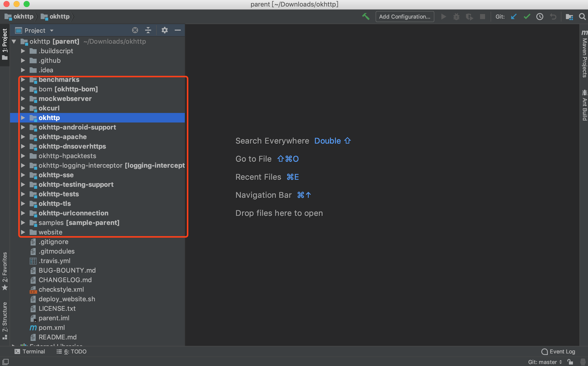Viewport: 588px width, 366px height.
Task: Select the pom.xml file in tree
Action: click(51, 328)
